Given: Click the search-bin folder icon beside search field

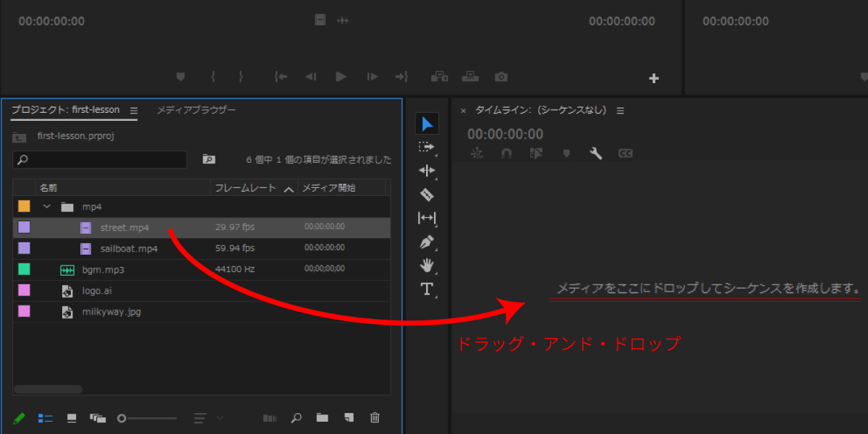Looking at the screenshot, I should (x=208, y=159).
